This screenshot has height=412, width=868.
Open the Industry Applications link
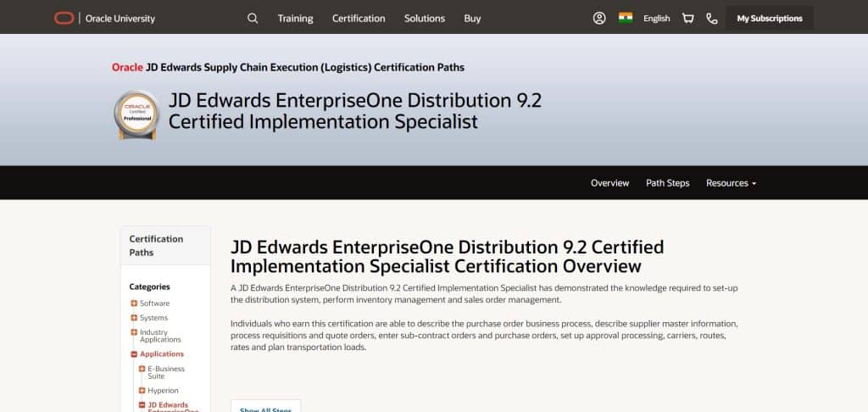tap(160, 336)
